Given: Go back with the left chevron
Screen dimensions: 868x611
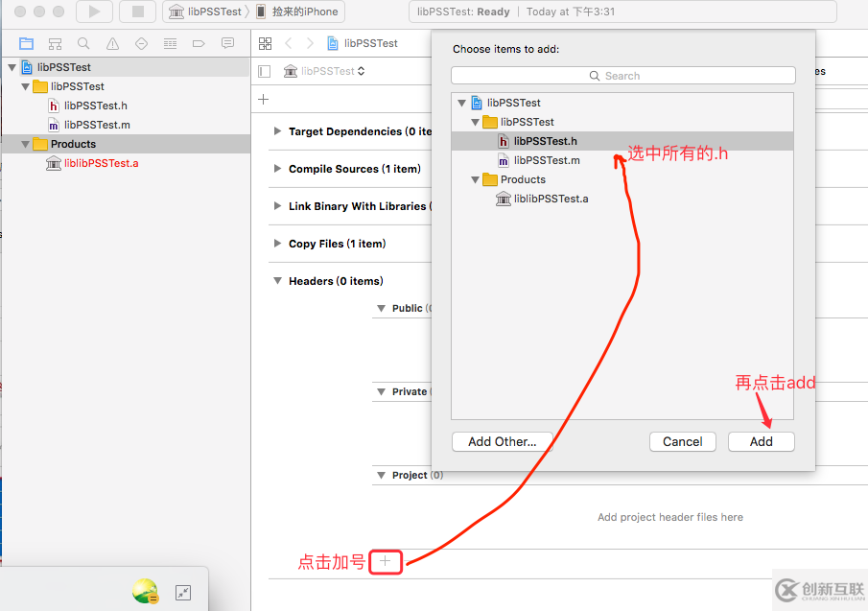Looking at the screenshot, I should coord(289,43).
